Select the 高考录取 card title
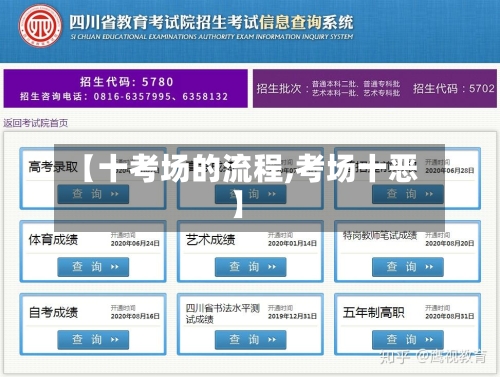 (x=53, y=167)
